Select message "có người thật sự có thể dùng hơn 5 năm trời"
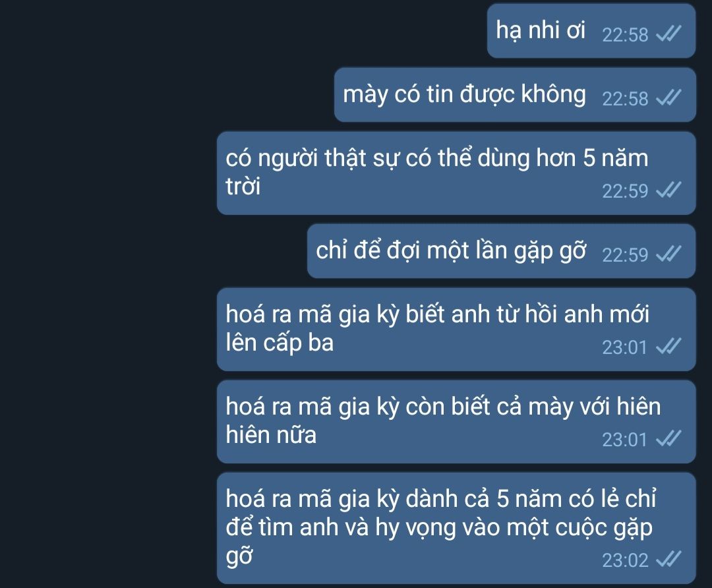 click(x=456, y=173)
